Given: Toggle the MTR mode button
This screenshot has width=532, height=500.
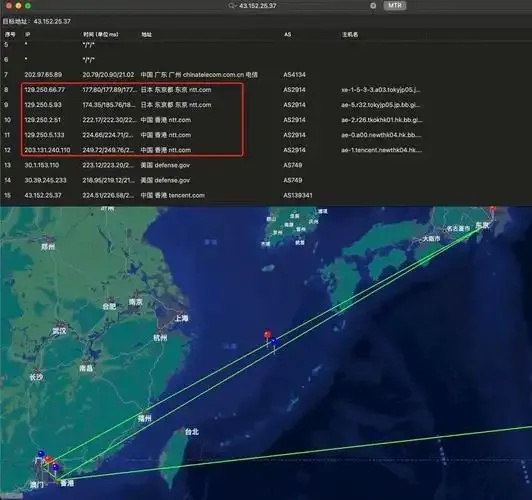Looking at the screenshot, I should pos(395,5).
